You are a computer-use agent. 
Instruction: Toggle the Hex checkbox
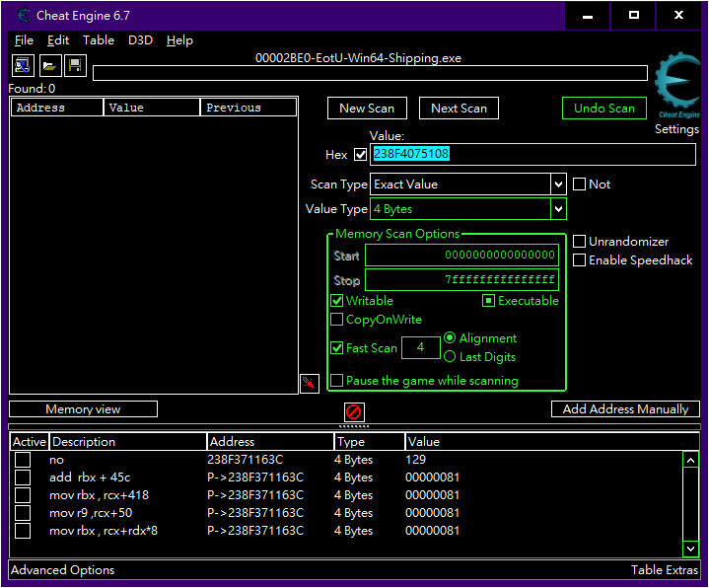point(360,155)
